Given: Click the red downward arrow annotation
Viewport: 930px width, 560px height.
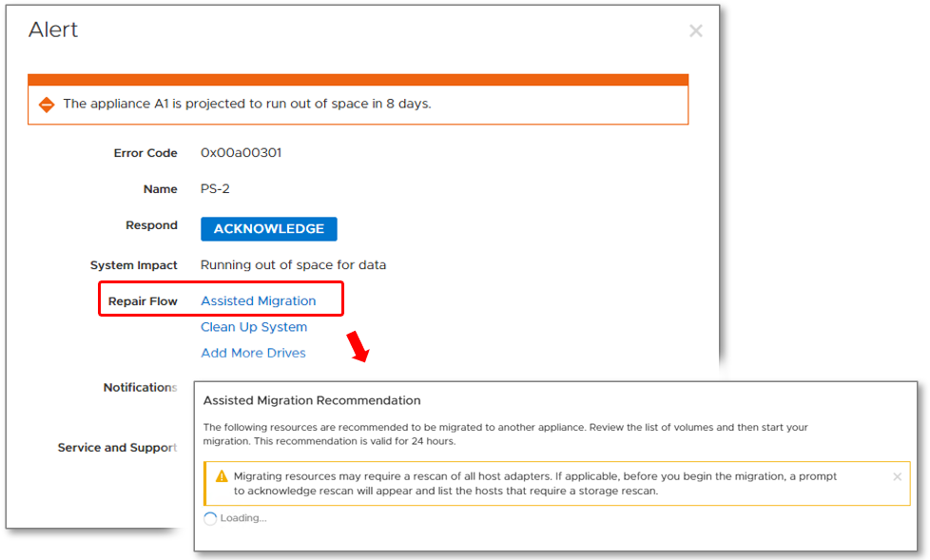Looking at the screenshot, I should pyautogui.click(x=358, y=347).
